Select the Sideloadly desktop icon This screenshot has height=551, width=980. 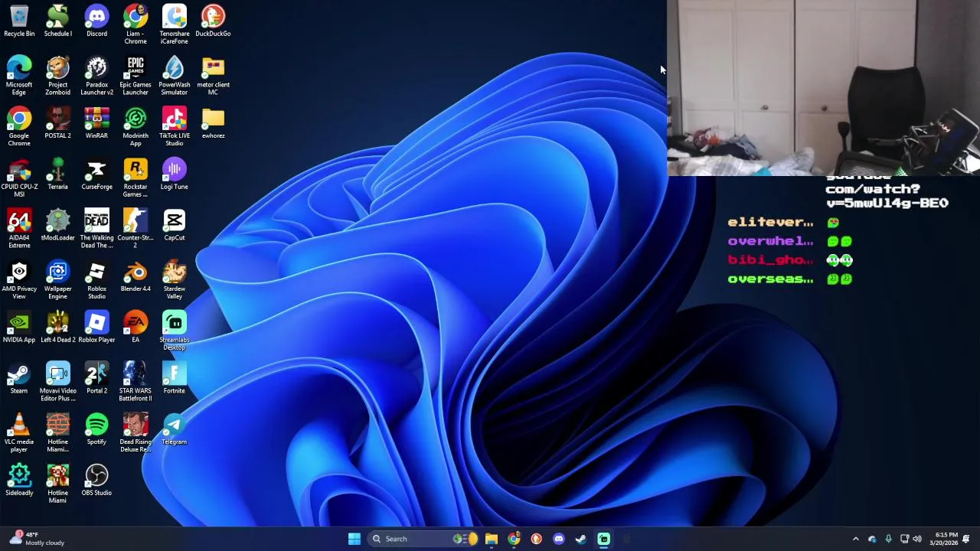pyautogui.click(x=19, y=481)
